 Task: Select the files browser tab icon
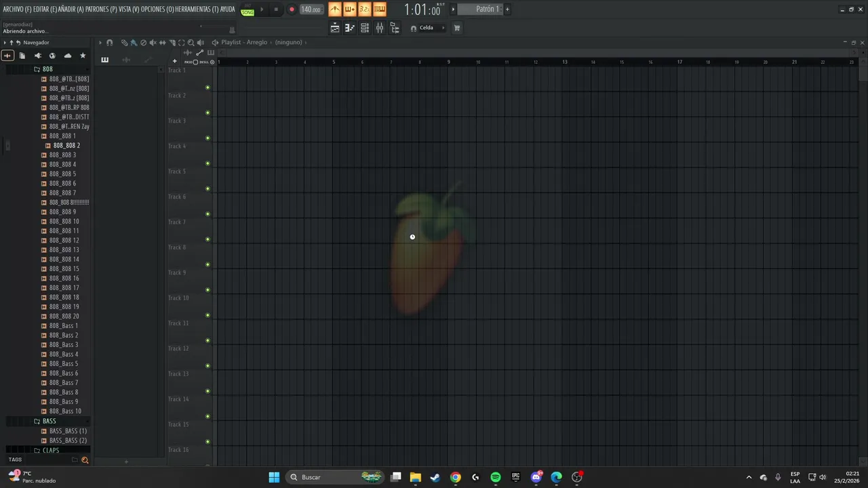[22, 56]
